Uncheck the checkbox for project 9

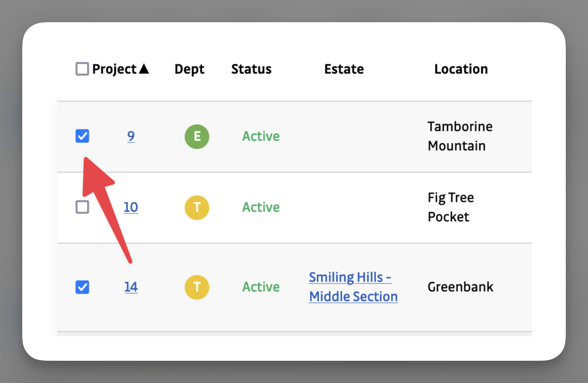pyautogui.click(x=82, y=136)
